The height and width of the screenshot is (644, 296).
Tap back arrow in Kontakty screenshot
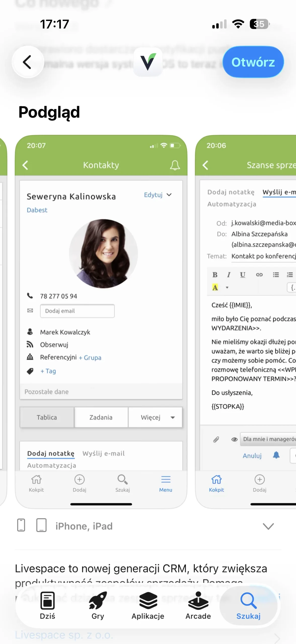[x=25, y=165]
